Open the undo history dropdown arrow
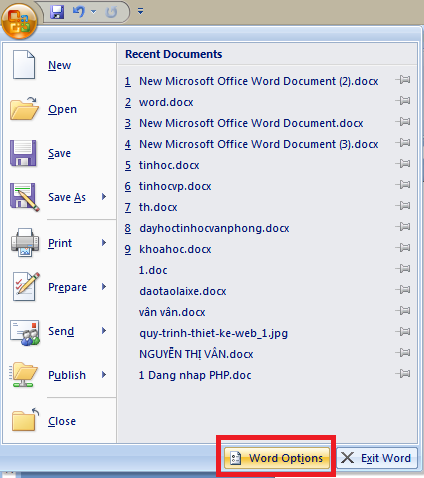Viewport: 424px width, 478px height. click(x=94, y=12)
